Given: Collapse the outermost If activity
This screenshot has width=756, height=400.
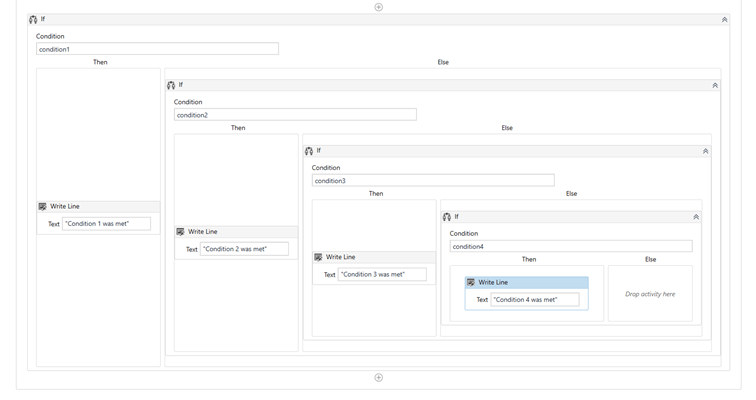Looking at the screenshot, I should (724, 19).
